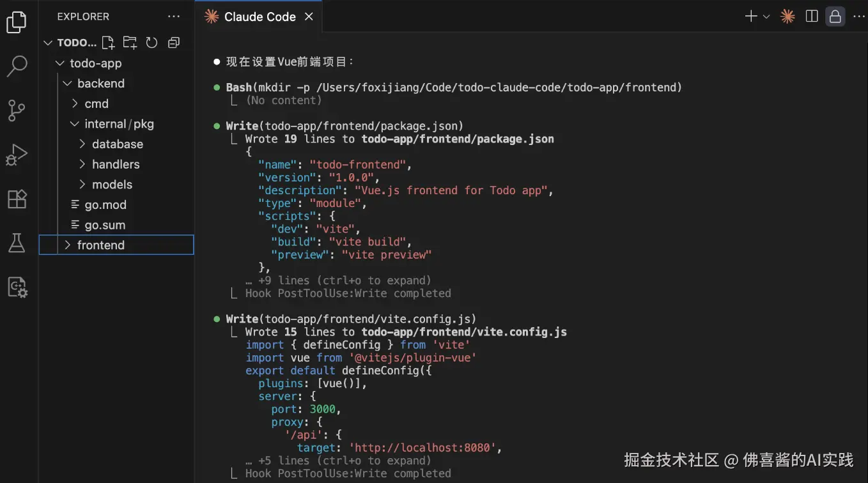
Task: Click the "vite build" script value
Action: pyautogui.click(x=367, y=242)
